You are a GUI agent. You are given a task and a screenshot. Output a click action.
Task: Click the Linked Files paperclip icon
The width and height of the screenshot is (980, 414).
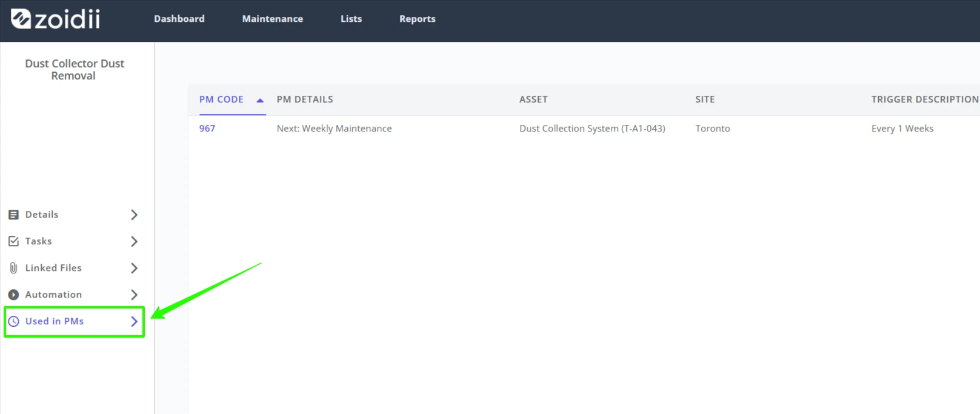point(13,268)
